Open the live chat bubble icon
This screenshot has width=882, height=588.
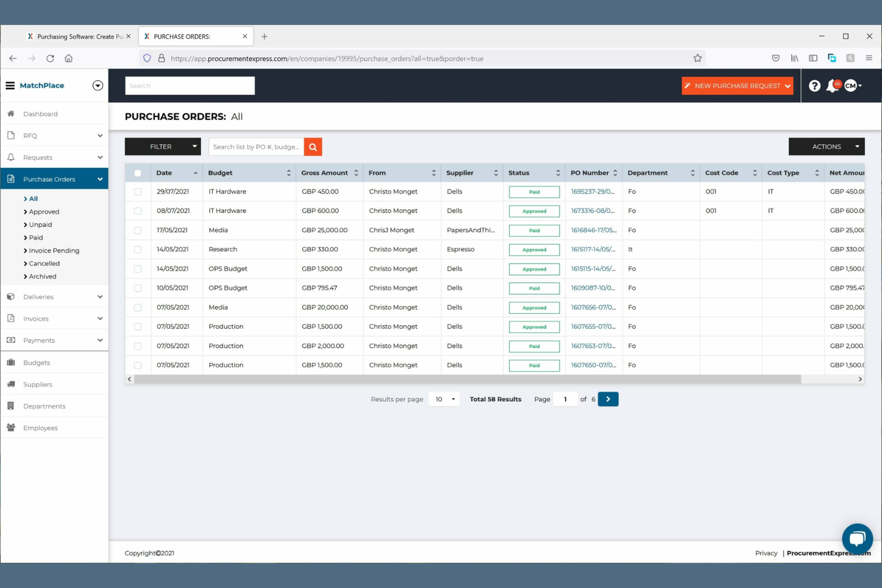click(857, 539)
